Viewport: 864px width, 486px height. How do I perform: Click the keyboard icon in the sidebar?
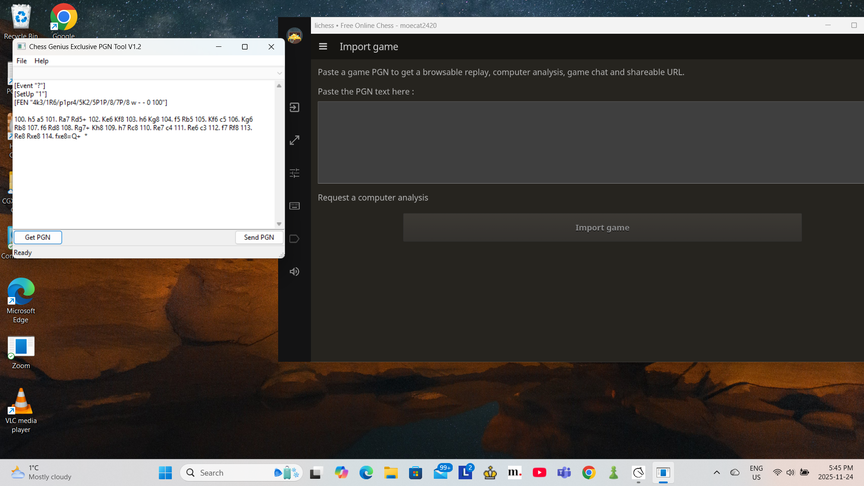coord(295,206)
